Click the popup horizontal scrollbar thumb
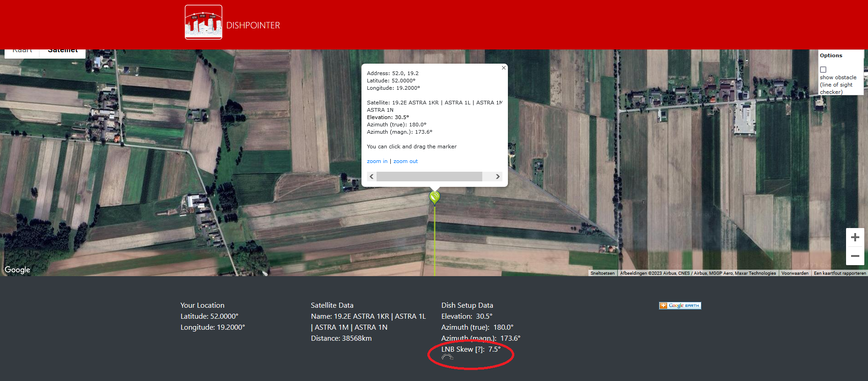Image resolution: width=868 pixels, height=381 pixels. click(429, 177)
